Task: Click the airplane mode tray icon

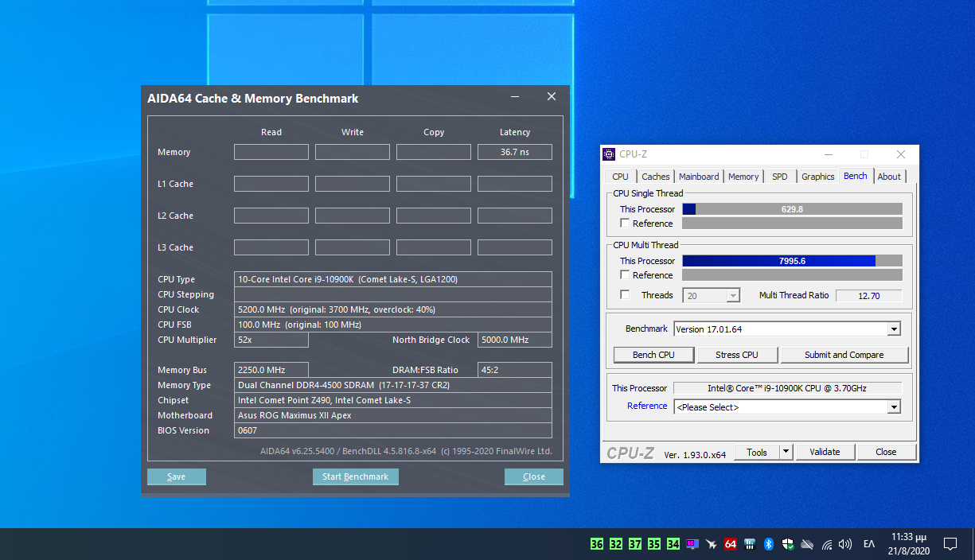Action: click(712, 544)
